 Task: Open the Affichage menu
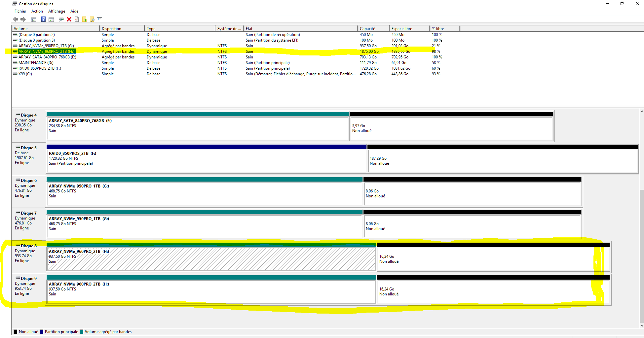pos(57,11)
